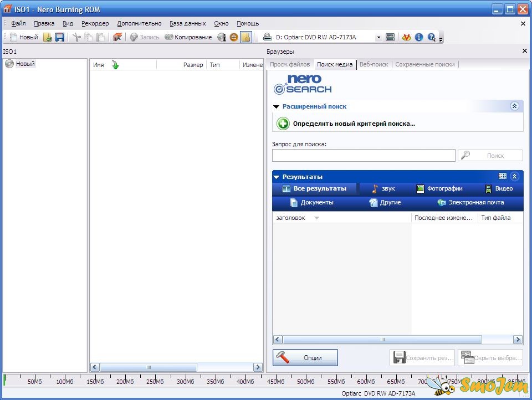Screen dimensions: 532x400
Task: Click the Copy pages icon in toolbar
Action: [x=88, y=37]
